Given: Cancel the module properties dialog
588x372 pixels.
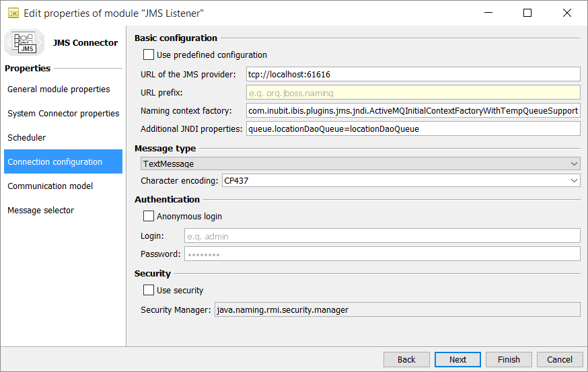Looking at the screenshot, I should [x=560, y=359].
